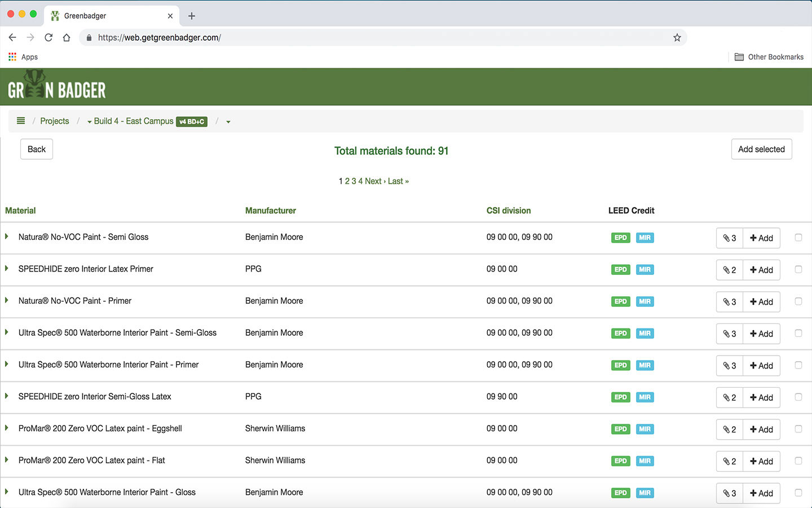Click EPD badge for SPEEDHIDE Latex Primer
Viewport: 812px width, 508px height.
[x=620, y=270]
